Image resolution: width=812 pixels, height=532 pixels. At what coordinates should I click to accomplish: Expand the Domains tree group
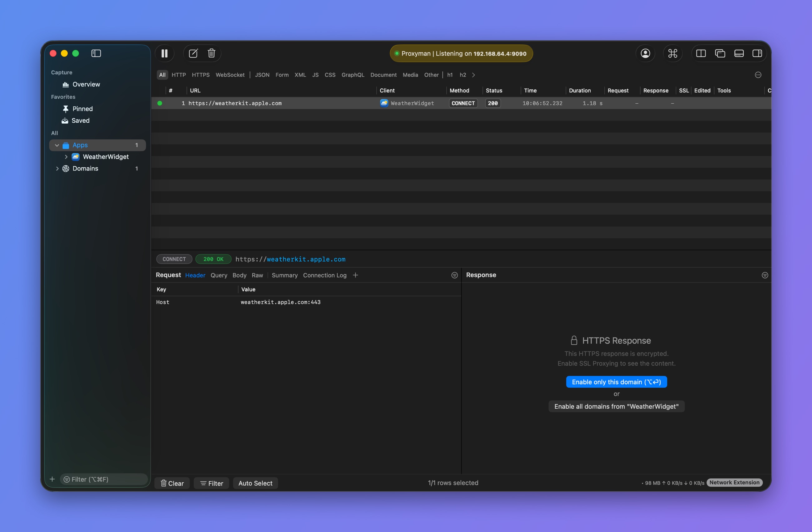[x=57, y=169]
